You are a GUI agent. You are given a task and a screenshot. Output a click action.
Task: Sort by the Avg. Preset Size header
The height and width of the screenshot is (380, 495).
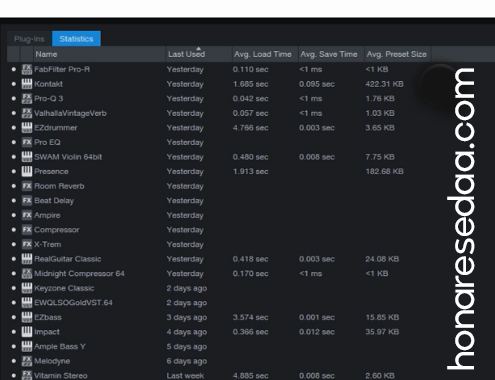tap(398, 54)
